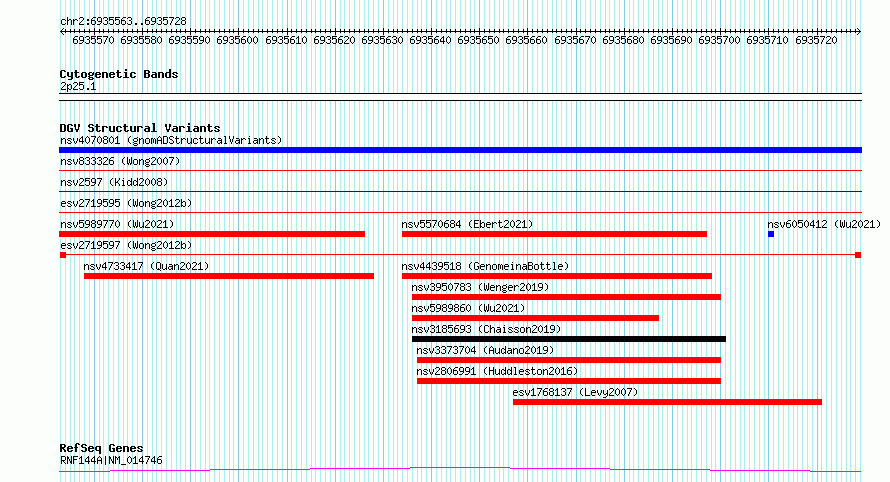Select the red nsv5989860 variant bar
This screenshot has width=890, height=482.
(535, 318)
